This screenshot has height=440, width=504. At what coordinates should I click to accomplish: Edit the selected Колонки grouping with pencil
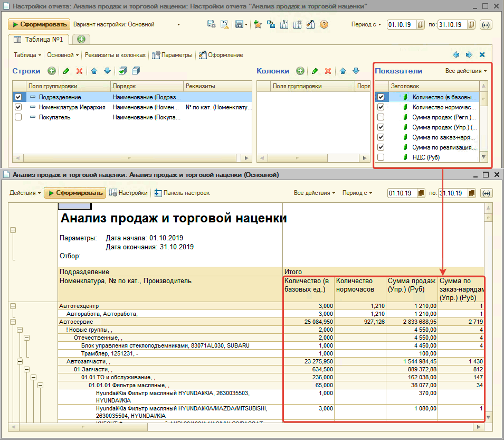315,71
